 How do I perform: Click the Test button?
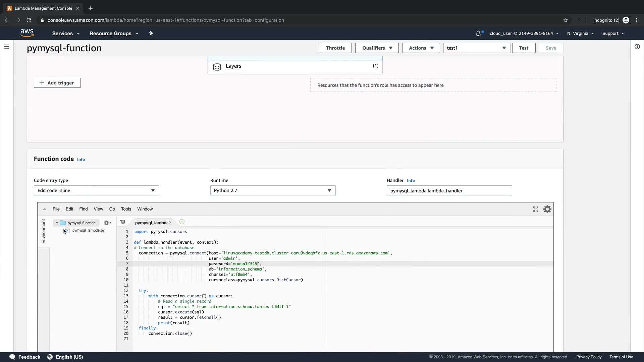pyautogui.click(x=523, y=48)
